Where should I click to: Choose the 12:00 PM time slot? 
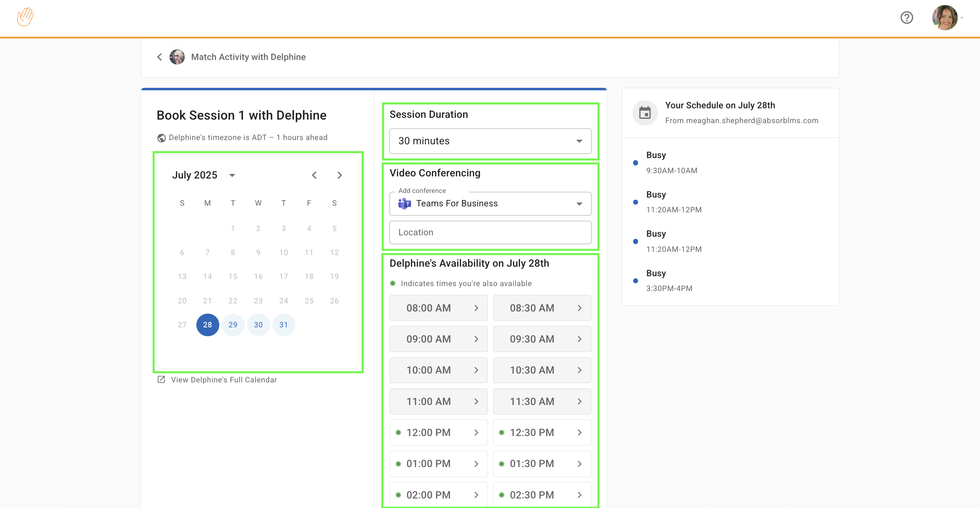(438, 433)
